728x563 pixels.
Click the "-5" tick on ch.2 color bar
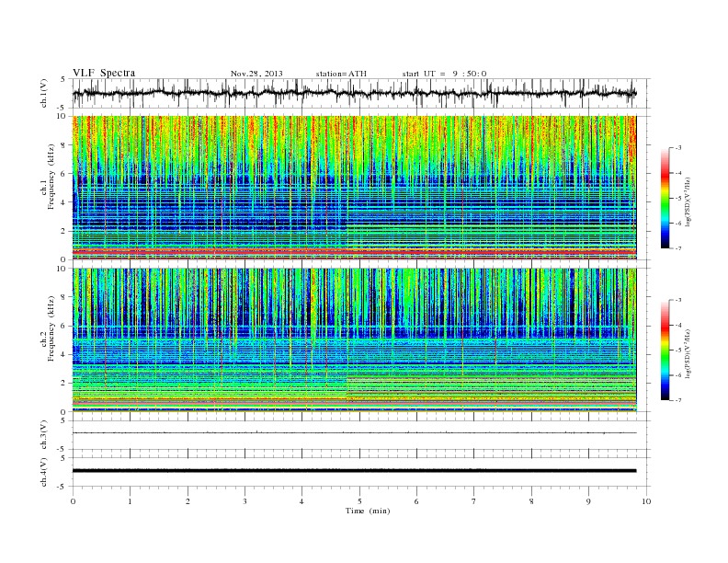point(677,350)
